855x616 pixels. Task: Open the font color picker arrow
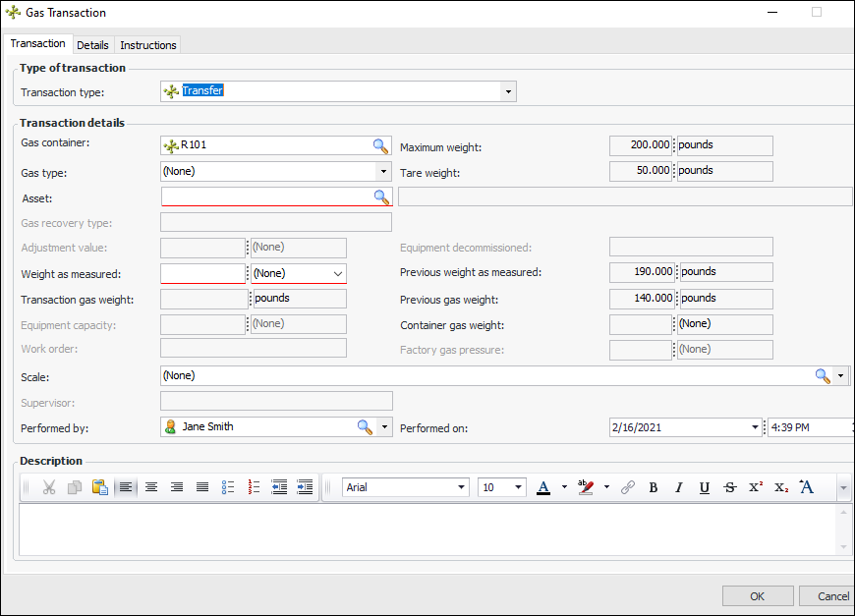[564, 487]
